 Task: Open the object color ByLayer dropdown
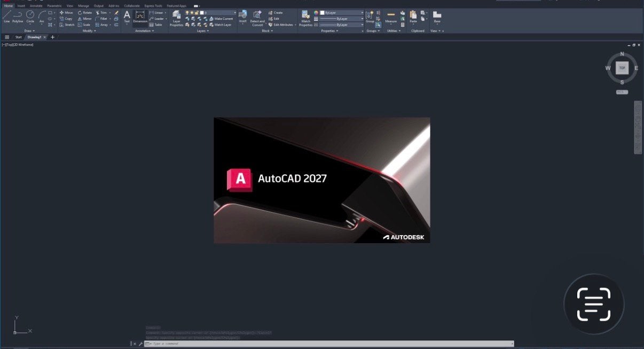[341, 12]
